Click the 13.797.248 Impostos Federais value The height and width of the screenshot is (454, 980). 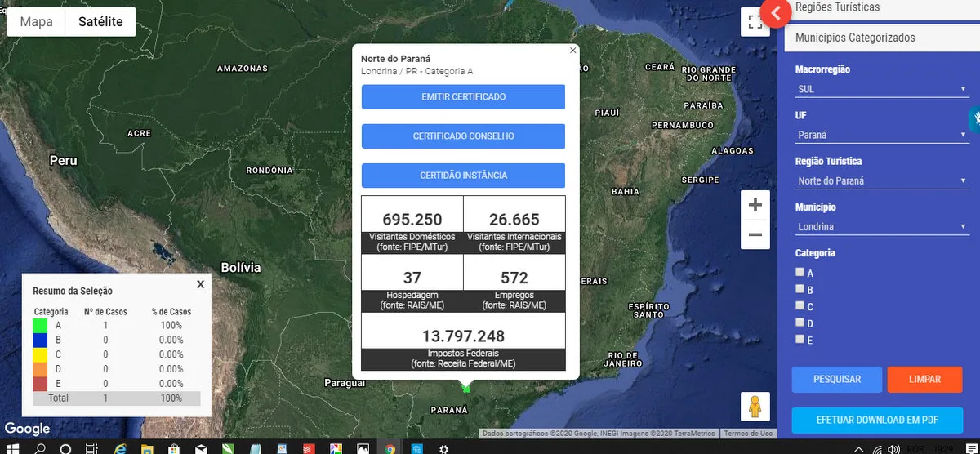(x=463, y=336)
